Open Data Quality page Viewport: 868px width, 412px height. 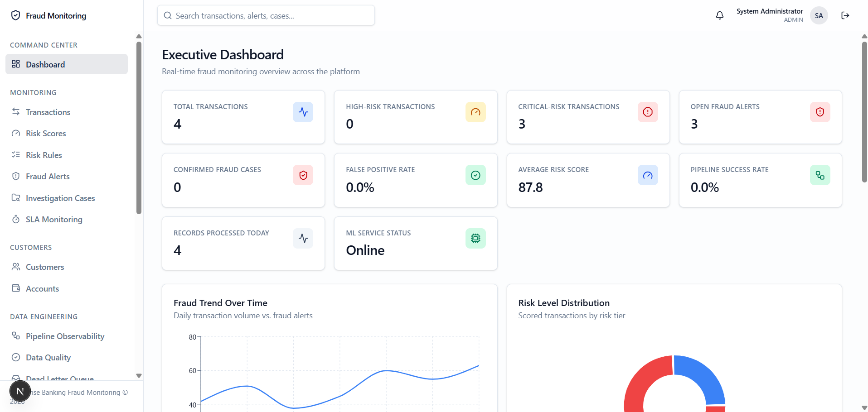pyautogui.click(x=67, y=358)
